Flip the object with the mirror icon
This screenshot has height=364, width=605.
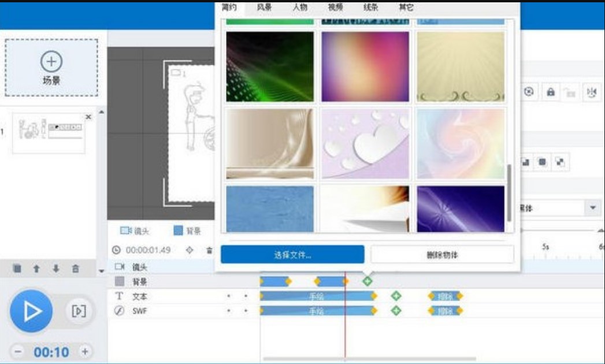(592, 92)
